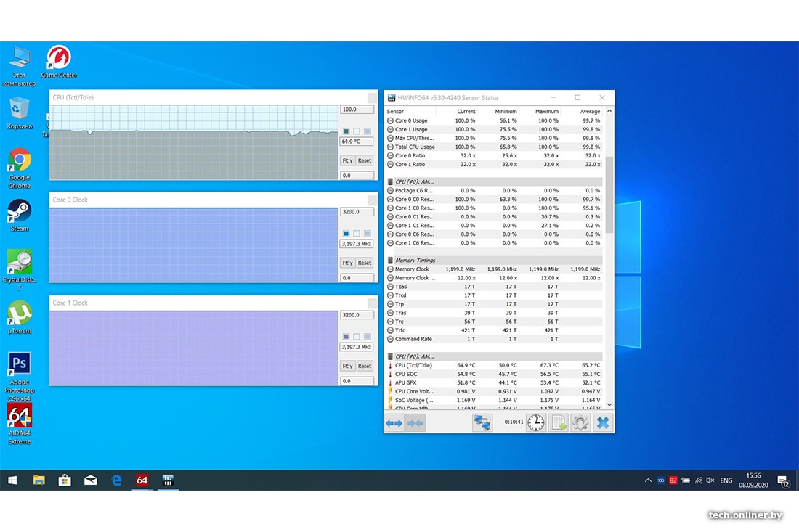
Task: Select the Memory Clock sensor row
Action: (494, 269)
